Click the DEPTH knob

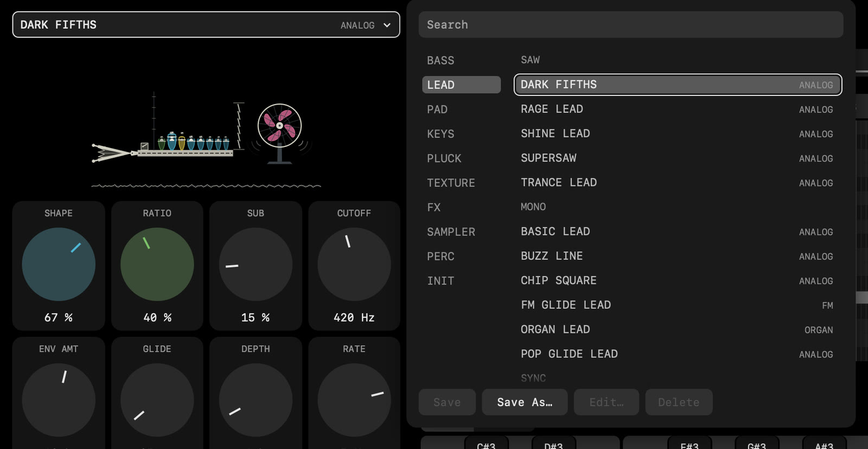[x=256, y=400]
